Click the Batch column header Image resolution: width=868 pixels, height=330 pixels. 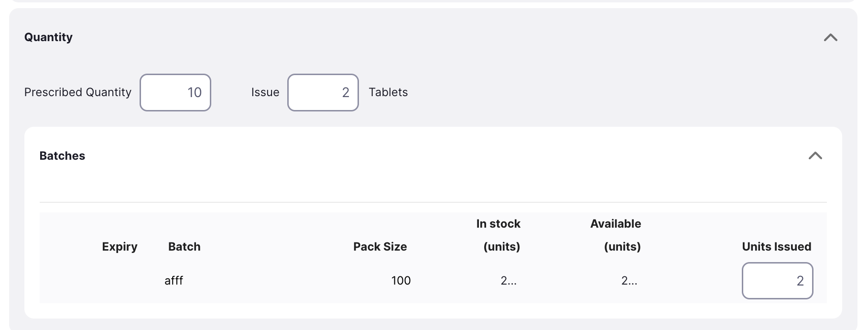tap(184, 247)
